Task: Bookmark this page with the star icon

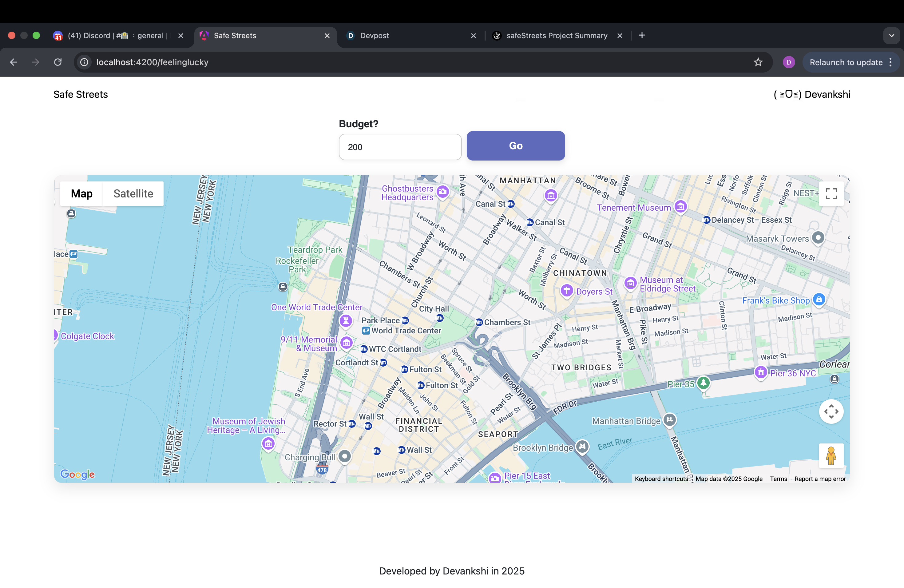Action: pyautogui.click(x=758, y=62)
